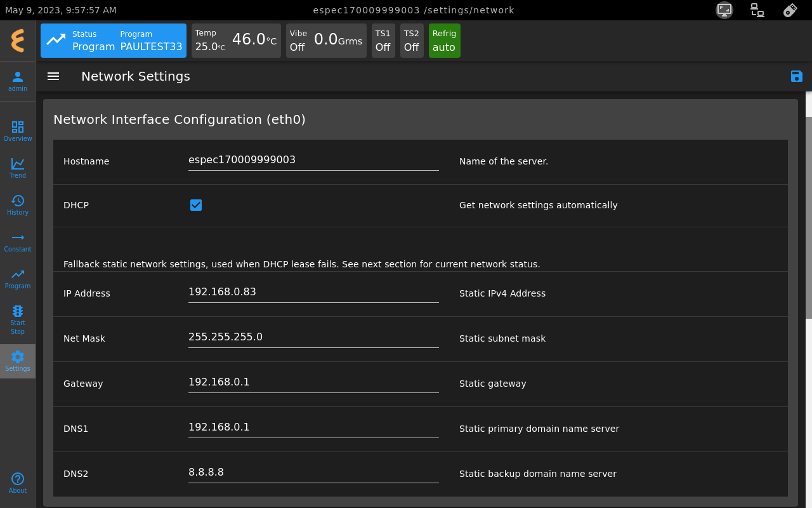
Task: Click the USB drive icon in top bar
Action: 790,10
